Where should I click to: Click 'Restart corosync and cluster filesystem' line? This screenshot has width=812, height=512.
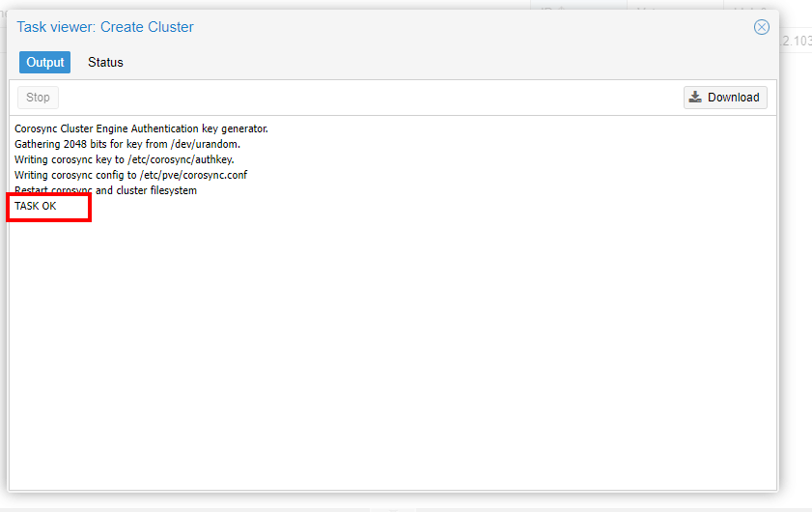point(105,190)
